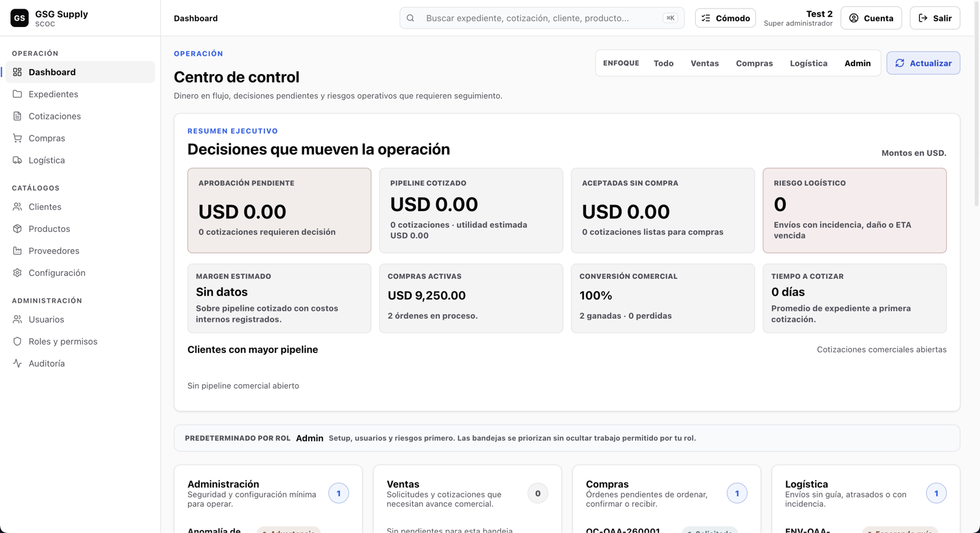Open Configuración settings
Viewport: 980px width, 533px height.
click(x=80, y=273)
